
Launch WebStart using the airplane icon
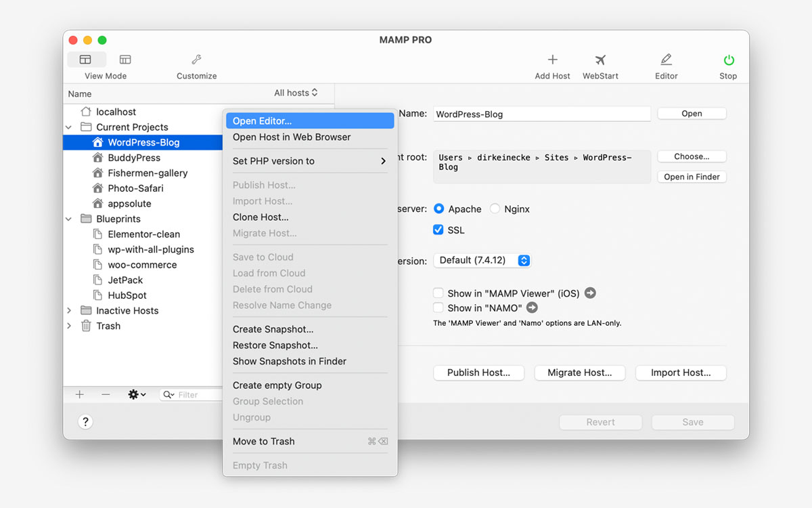pyautogui.click(x=600, y=60)
